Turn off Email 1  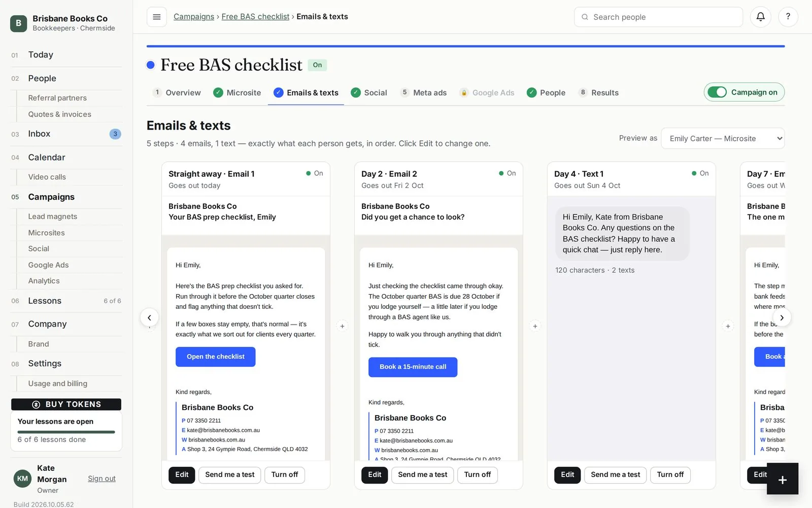(285, 474)
